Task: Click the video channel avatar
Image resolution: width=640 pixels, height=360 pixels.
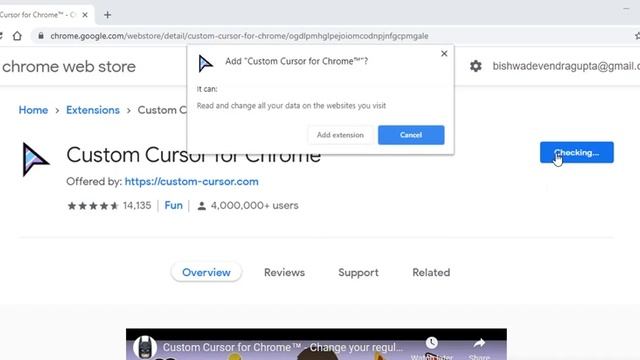Action: (x=145, y=347)
